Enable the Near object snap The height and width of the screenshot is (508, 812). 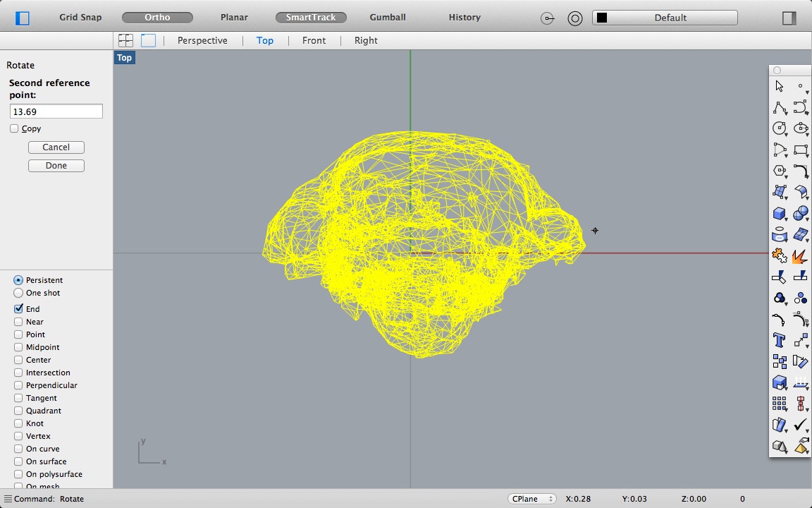[17, 321]
